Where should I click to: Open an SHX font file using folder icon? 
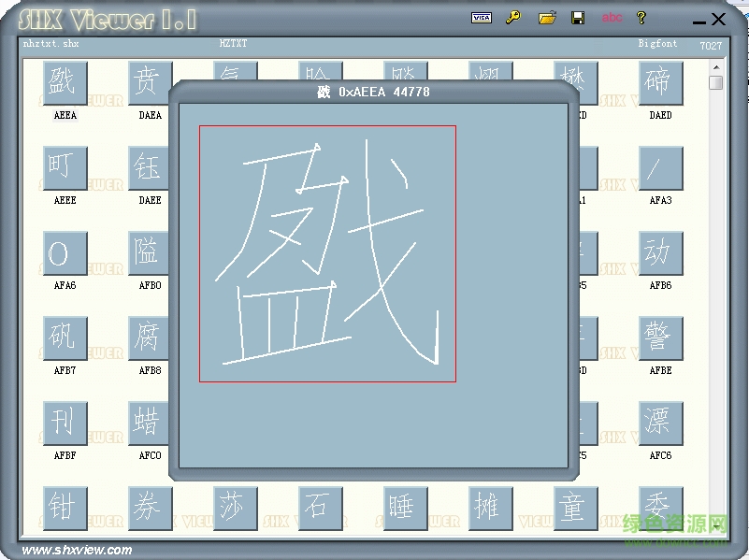549,18
